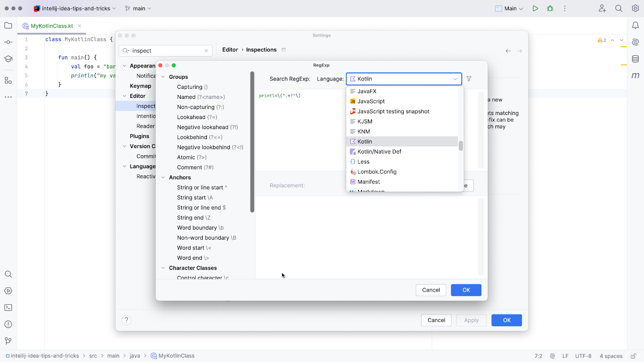Image resolution: width=644 pixels, height=362 pixels.
Task: Open the Structure tool window icon
Action: point(8,80)
